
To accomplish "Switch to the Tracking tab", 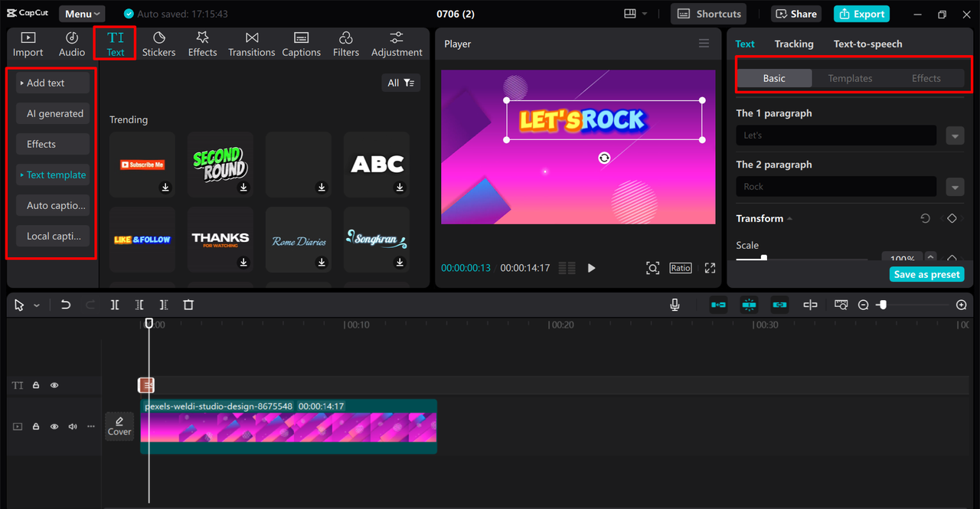I will pyautogui.click(x=794, y=44).
